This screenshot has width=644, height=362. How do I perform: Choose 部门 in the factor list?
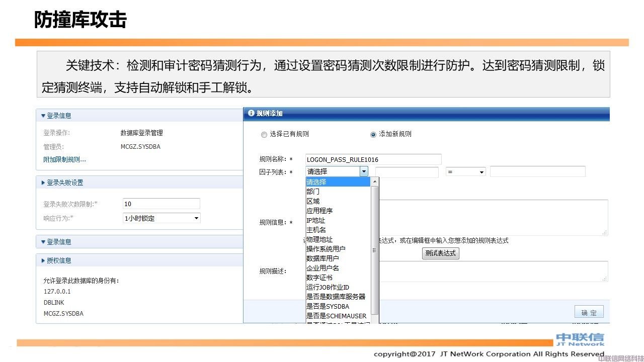338,192
